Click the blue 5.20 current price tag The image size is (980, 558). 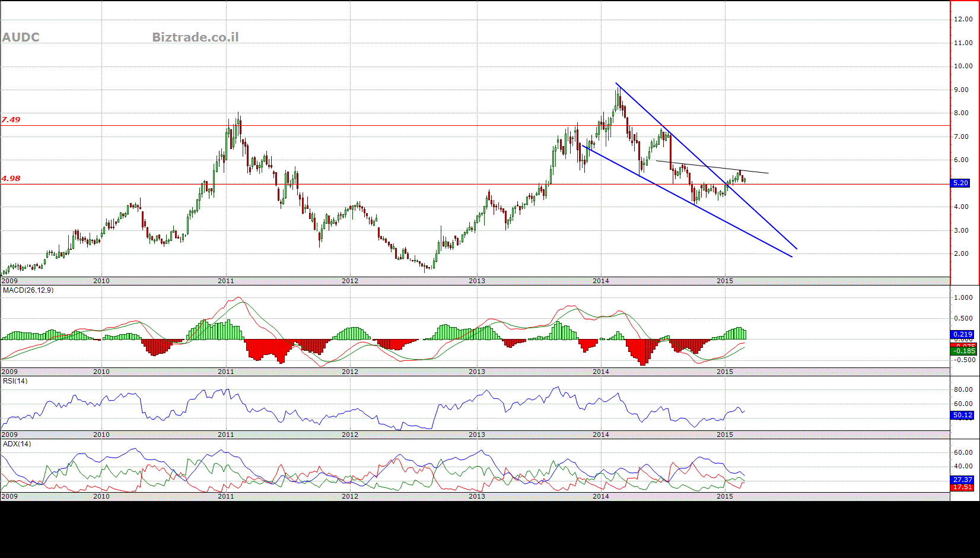pyautogui.click(x=960, y=183)
